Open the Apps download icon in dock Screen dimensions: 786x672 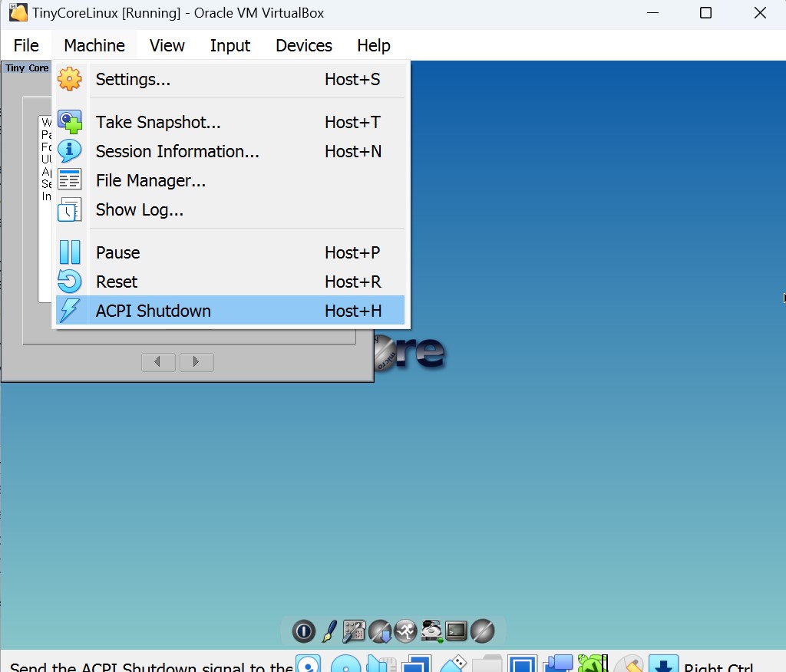(380, 631)
